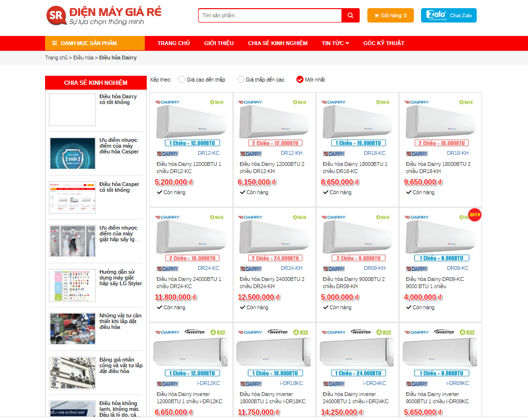Open the Giới thiệu menu item
This screenshot has width=528, height=420.
(219, 43)
